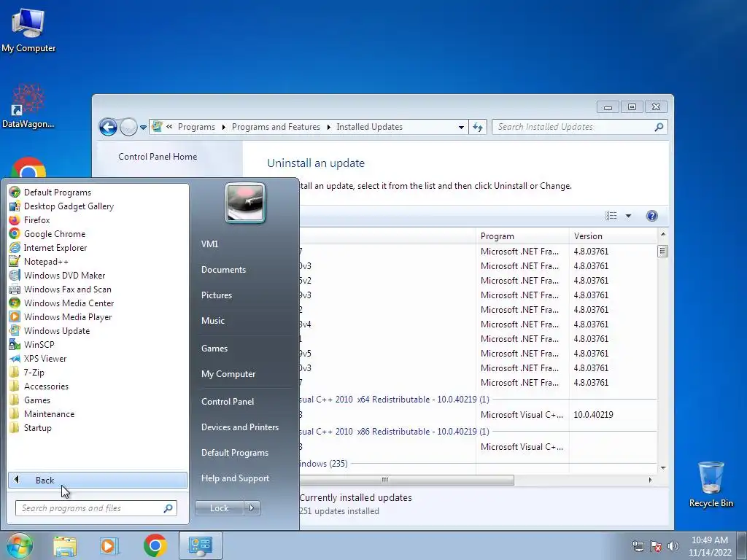Image resolution: width=747 pixels, height=560 pixels.
Task: Open the view options dropdown arrow
Action: click(x=628, y=216)
